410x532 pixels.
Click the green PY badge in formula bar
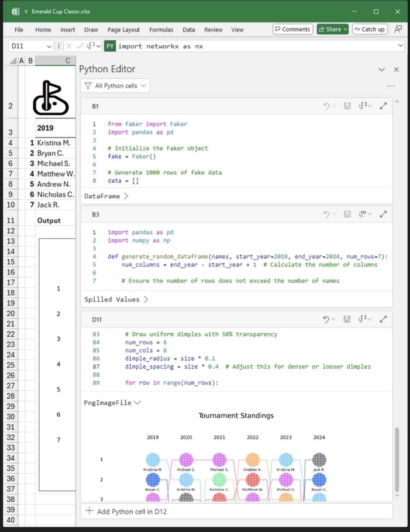click(110, 46)
